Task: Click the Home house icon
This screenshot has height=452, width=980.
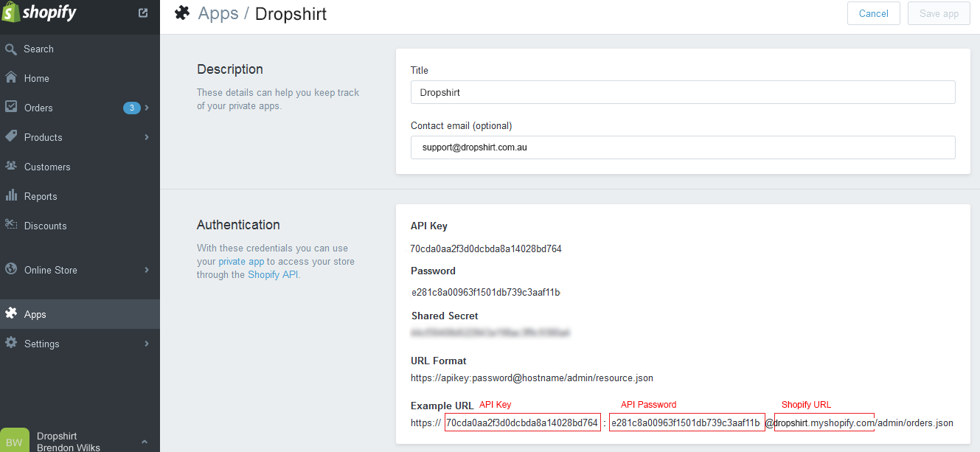Action: point(11,78)
